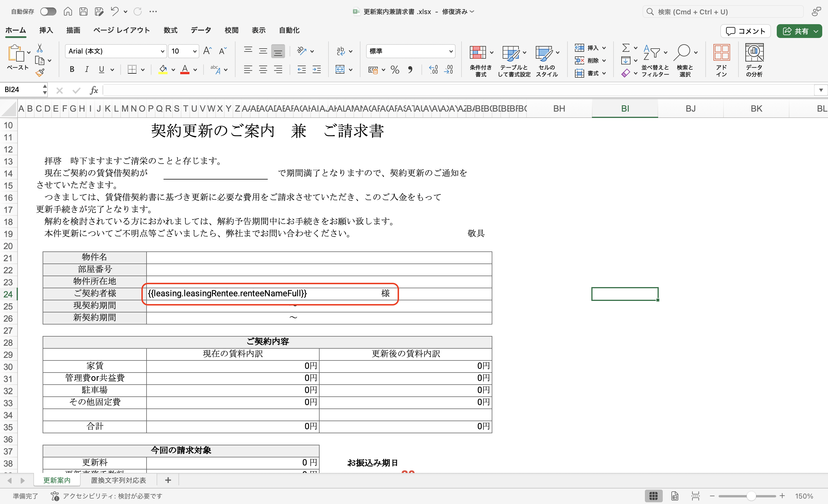Click the Home icon in title bar

tap(68, 12)
